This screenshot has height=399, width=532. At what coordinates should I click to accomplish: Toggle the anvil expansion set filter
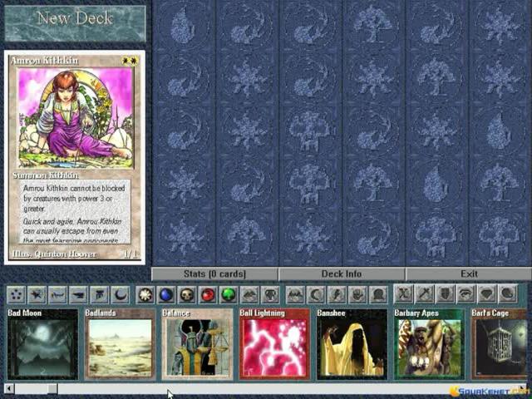(78, 294)
